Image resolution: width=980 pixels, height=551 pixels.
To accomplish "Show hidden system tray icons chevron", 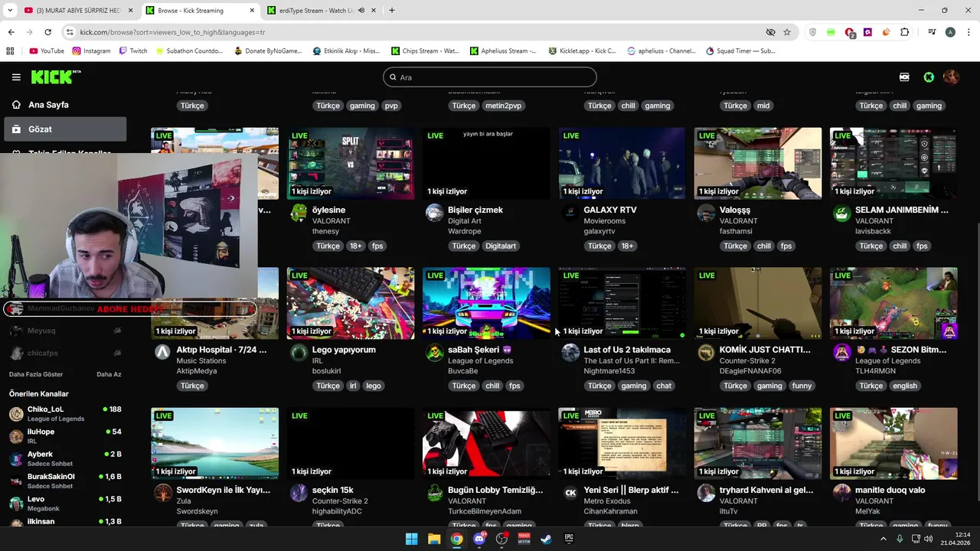I will tap(883, 539).
